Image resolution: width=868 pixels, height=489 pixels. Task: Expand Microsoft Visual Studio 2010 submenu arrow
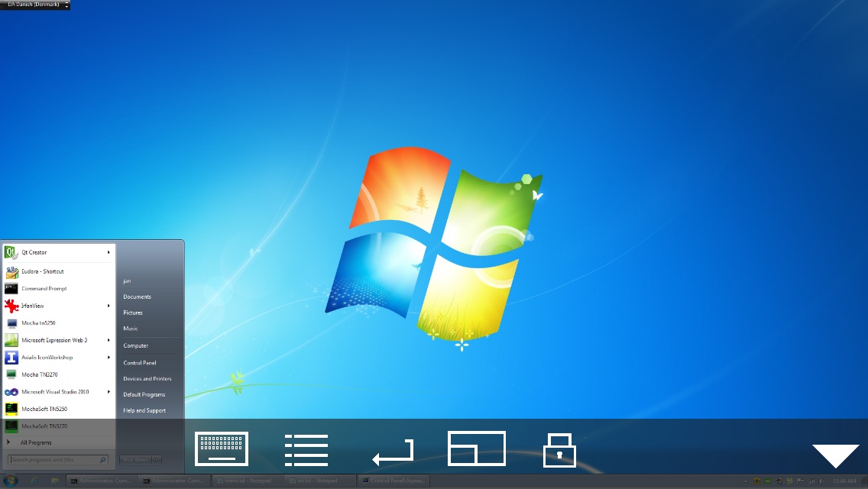click(x=108, y=391)
